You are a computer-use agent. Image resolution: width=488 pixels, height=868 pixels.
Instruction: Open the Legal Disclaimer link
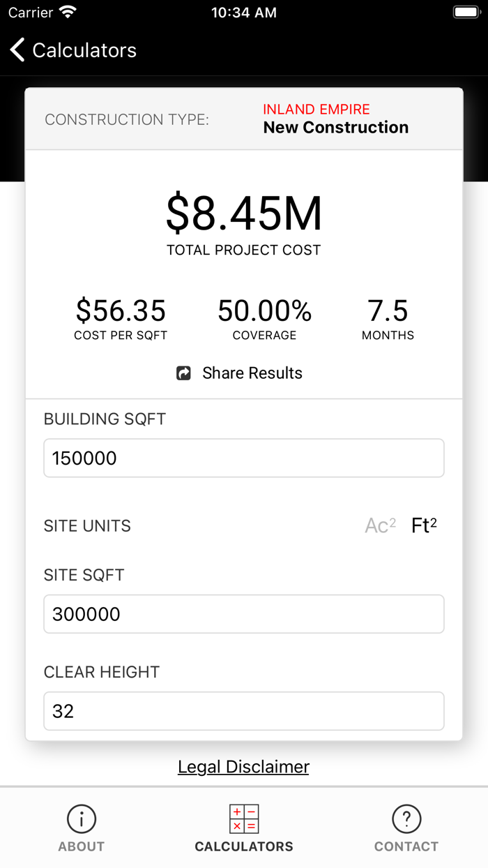pyautogui.click(x=243, y=766)
